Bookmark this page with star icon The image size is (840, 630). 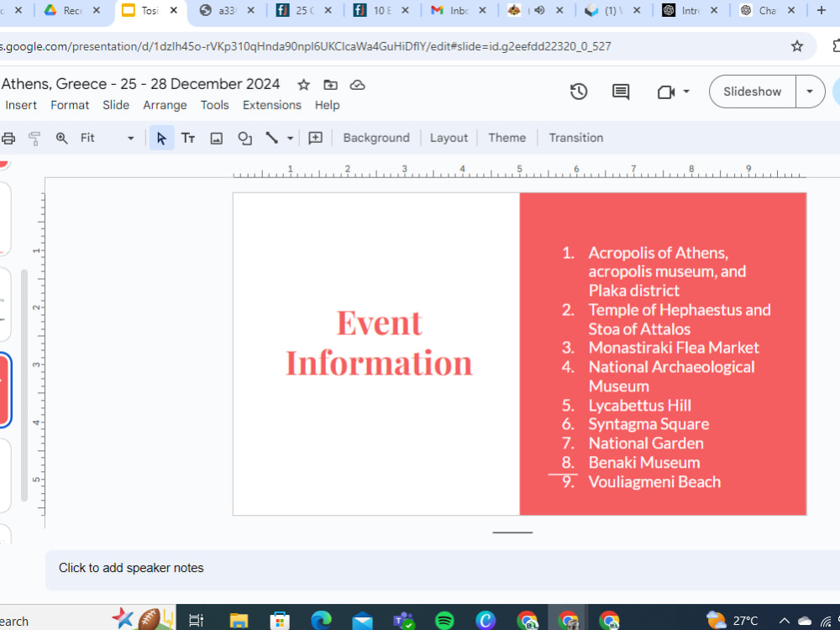pyautogui.click(x=797, y=46)
